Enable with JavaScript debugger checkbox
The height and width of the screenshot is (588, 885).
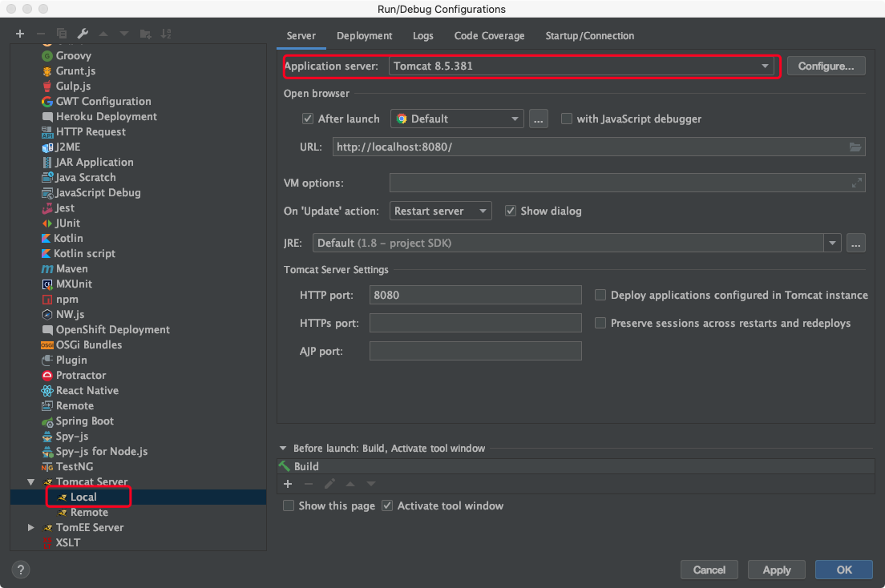tap(567, 119)
